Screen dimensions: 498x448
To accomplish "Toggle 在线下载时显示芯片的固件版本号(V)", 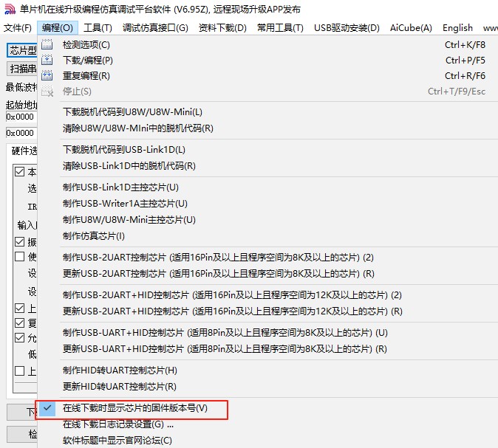I will tap(267, 408).
